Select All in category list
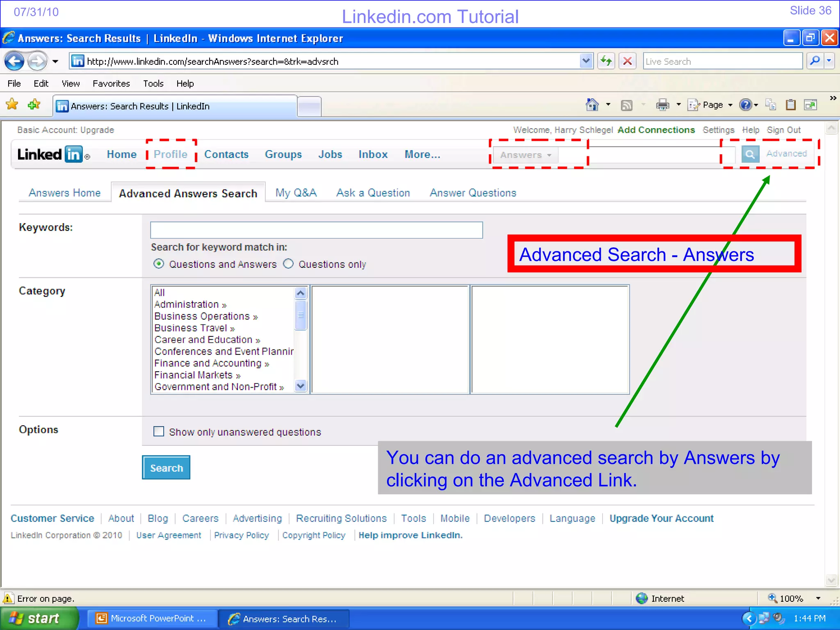The width and height of the screenshot is (840, 630). pyautogui.click(x=160, y=292)
